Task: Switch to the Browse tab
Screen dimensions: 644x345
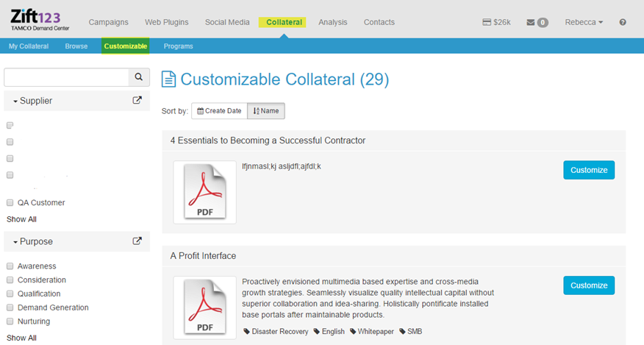Action: pyautogui.click(x=76, y=46)
